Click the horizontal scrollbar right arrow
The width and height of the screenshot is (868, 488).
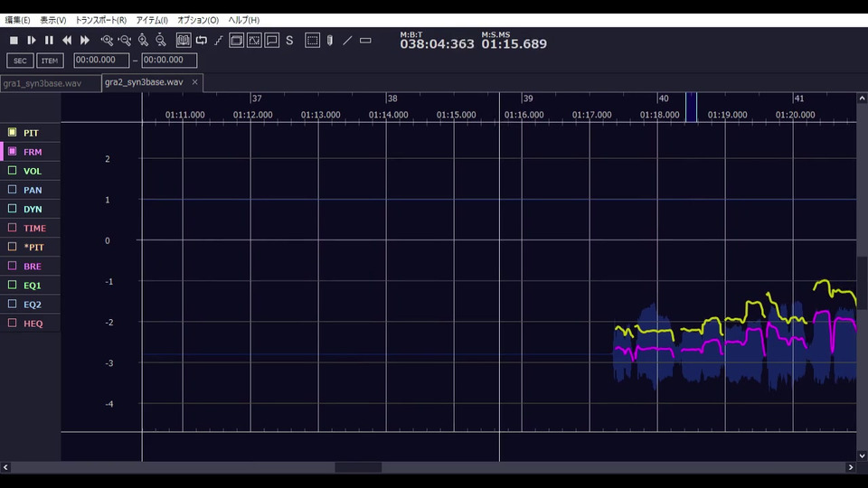851,467
